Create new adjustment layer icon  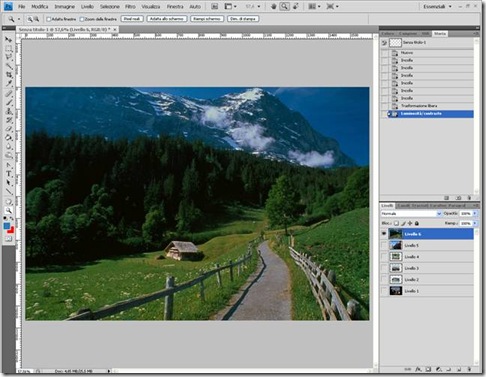[x=439, y=369]
